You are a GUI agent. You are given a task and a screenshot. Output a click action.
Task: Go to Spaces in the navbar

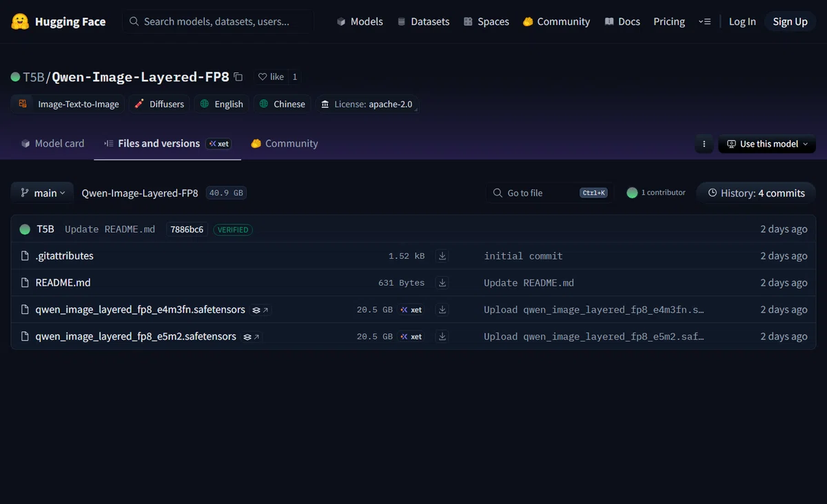[487, 21]
